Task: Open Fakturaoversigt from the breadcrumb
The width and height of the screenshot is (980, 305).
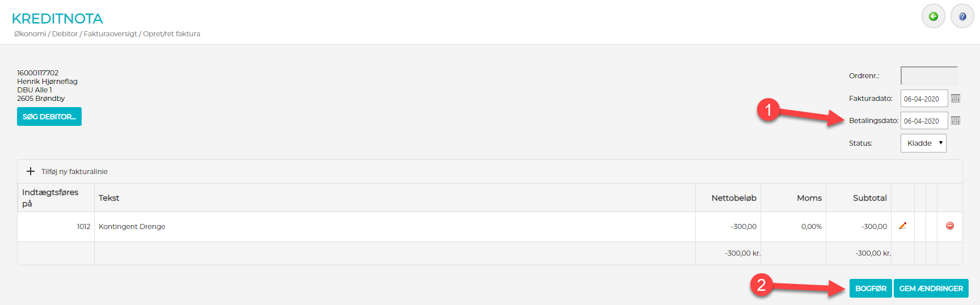Action: tap(110, 34)
